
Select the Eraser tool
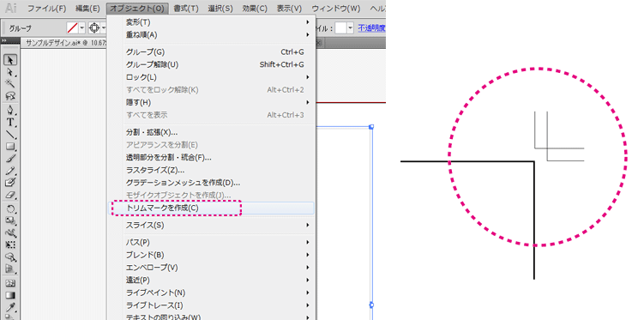tap(10, 195)
